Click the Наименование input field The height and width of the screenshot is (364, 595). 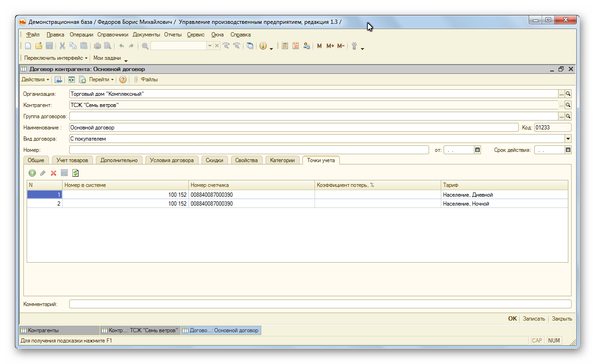coord(294,128)
